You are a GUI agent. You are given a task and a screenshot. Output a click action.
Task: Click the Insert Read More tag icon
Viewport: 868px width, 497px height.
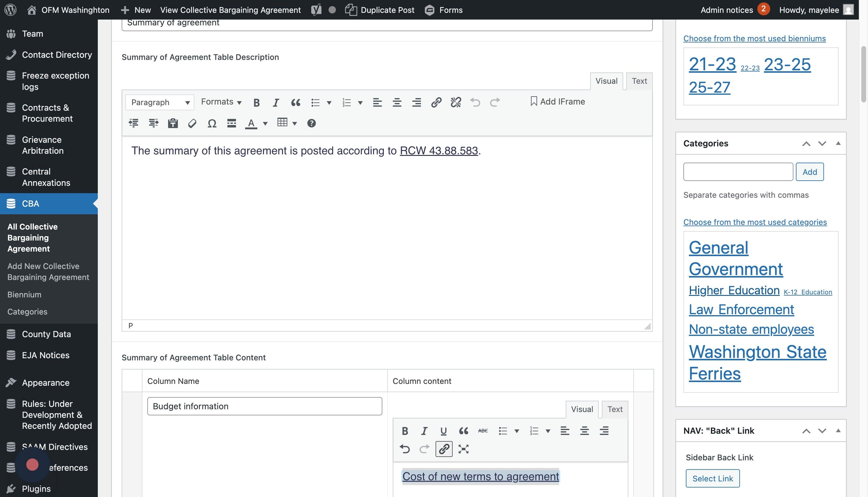[x=231, y=123]
